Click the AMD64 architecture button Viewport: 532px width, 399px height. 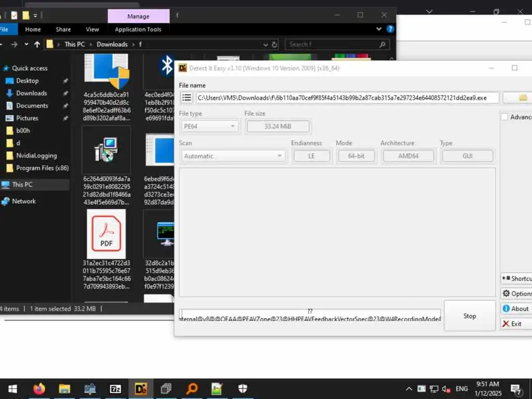[408, 156]
